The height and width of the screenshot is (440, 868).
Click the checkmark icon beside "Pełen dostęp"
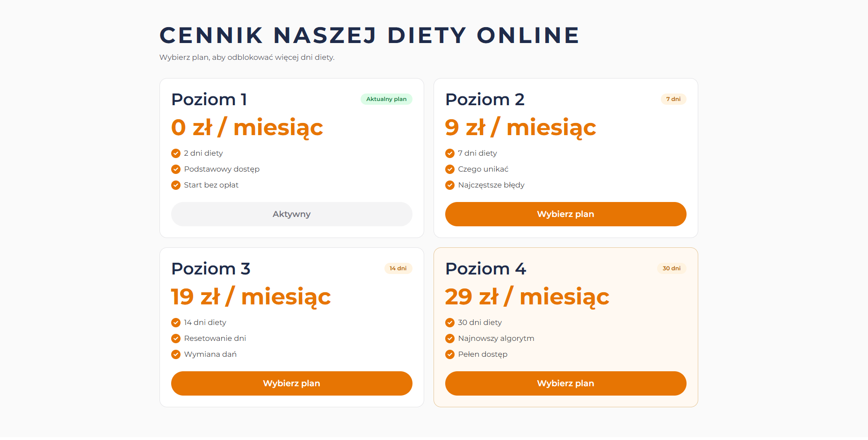pyautogui.click(x=449, y=354)
